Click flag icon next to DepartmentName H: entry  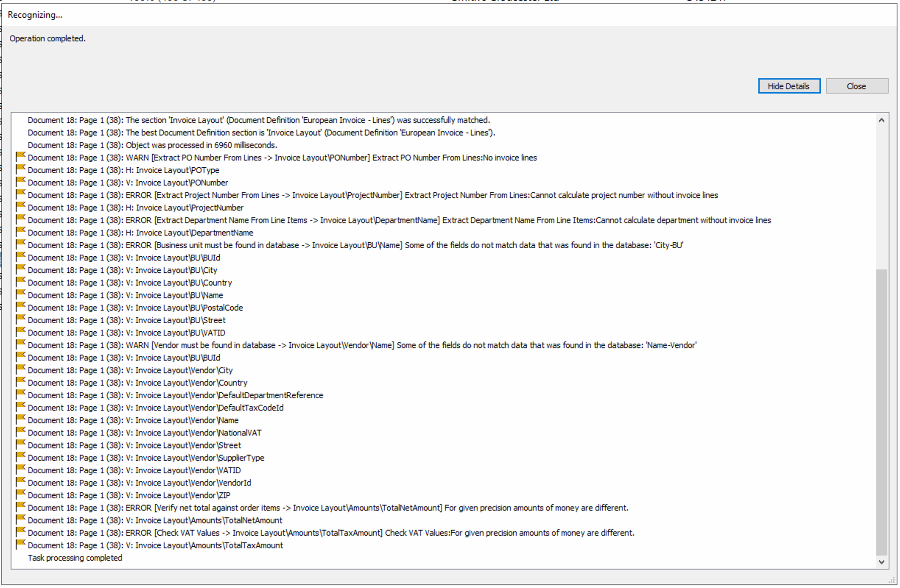[x=20, y=232]
